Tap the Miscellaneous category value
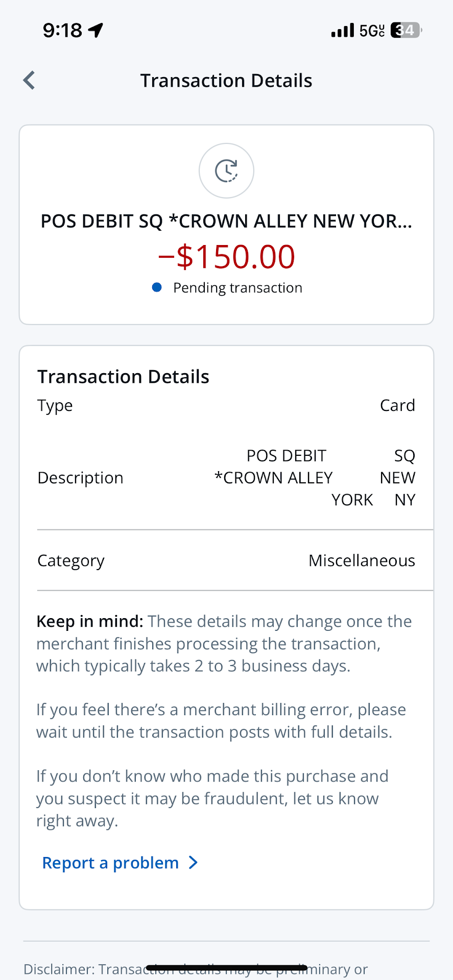This screenshot has width=453, height=980. pyautogui.click(x=362, y=560)
